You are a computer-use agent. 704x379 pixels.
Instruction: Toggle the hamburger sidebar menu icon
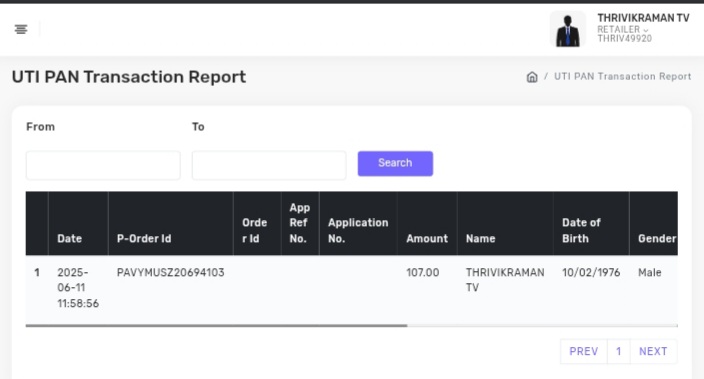point(21,29)
